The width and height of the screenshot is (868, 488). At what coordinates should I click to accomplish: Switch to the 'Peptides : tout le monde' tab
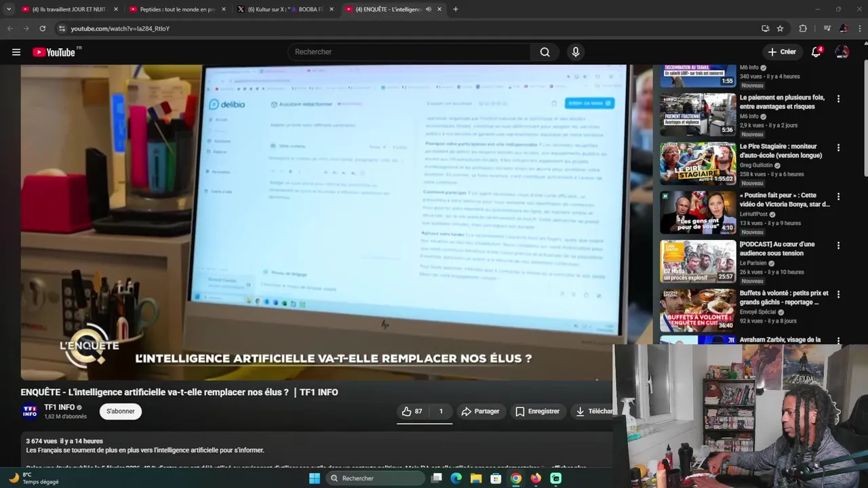point(178,9)
